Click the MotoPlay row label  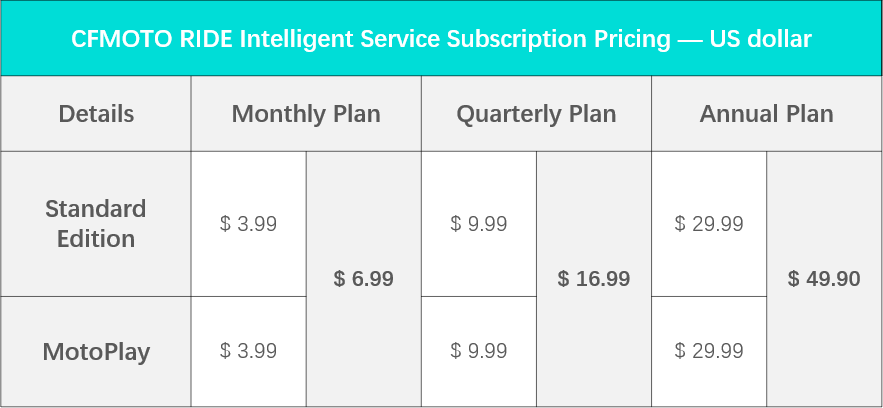tap(96, 352)
